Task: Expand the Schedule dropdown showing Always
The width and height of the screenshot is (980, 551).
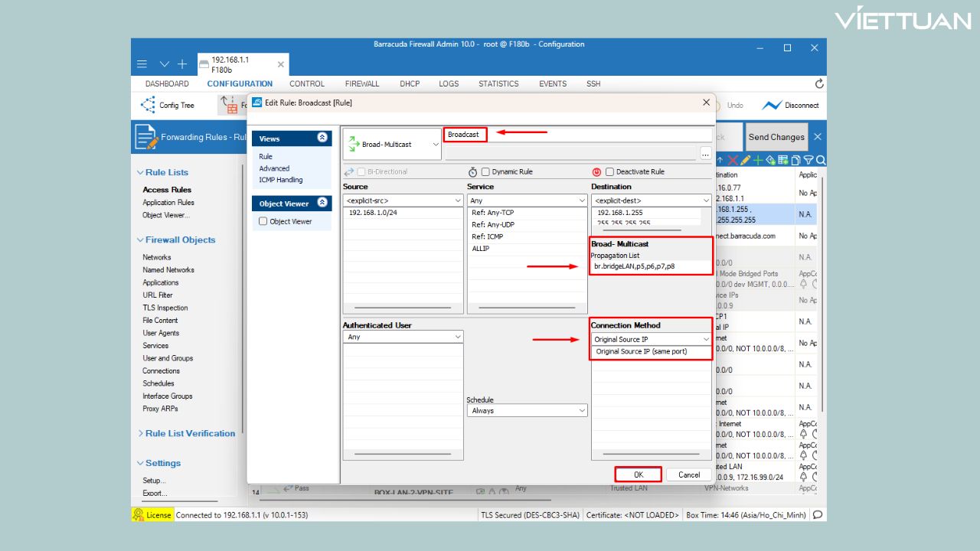Action: pyautogui.click(x=527, y=411)
